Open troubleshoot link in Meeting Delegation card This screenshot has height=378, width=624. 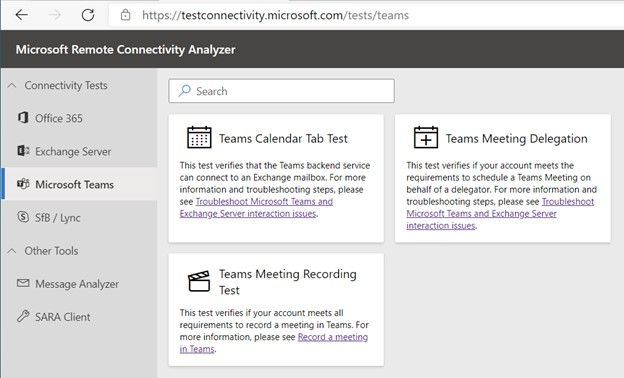(x=500, y=213)
